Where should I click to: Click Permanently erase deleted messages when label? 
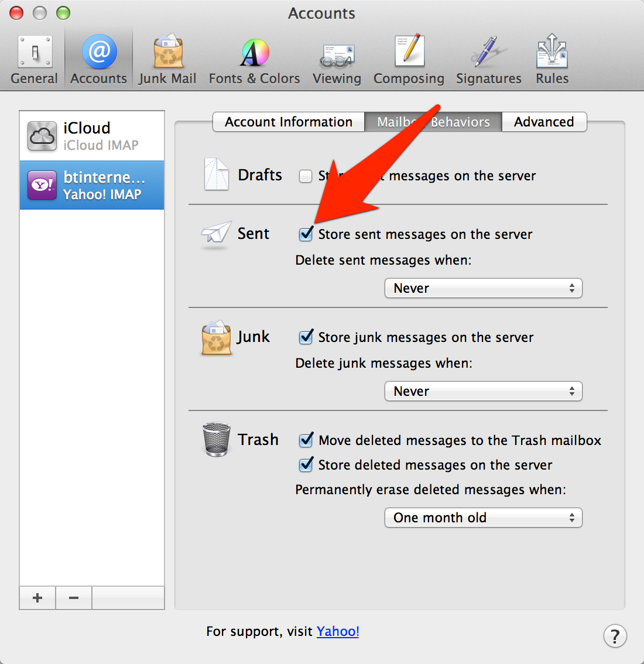coord(431,490)
